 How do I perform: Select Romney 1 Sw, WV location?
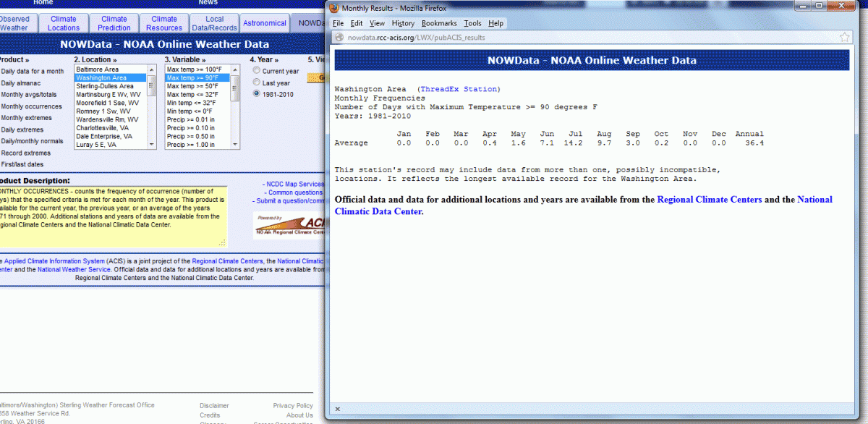[x=111, y=111]
